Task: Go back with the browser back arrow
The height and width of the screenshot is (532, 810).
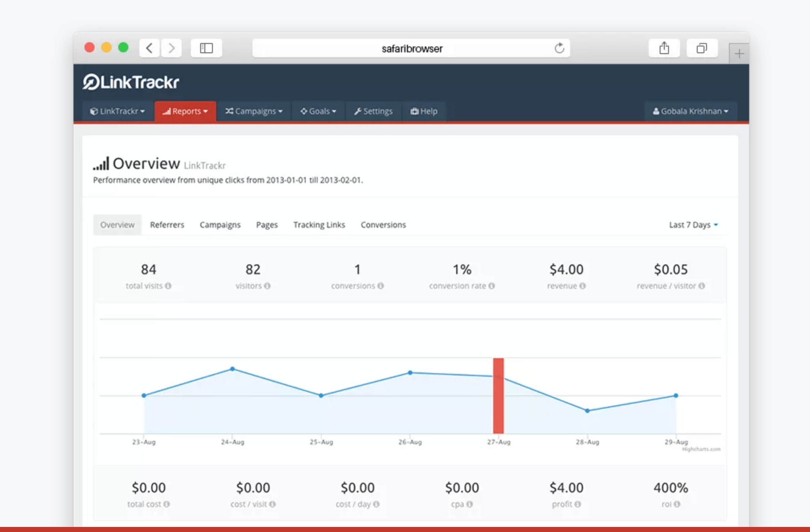Action: [149, 48]
